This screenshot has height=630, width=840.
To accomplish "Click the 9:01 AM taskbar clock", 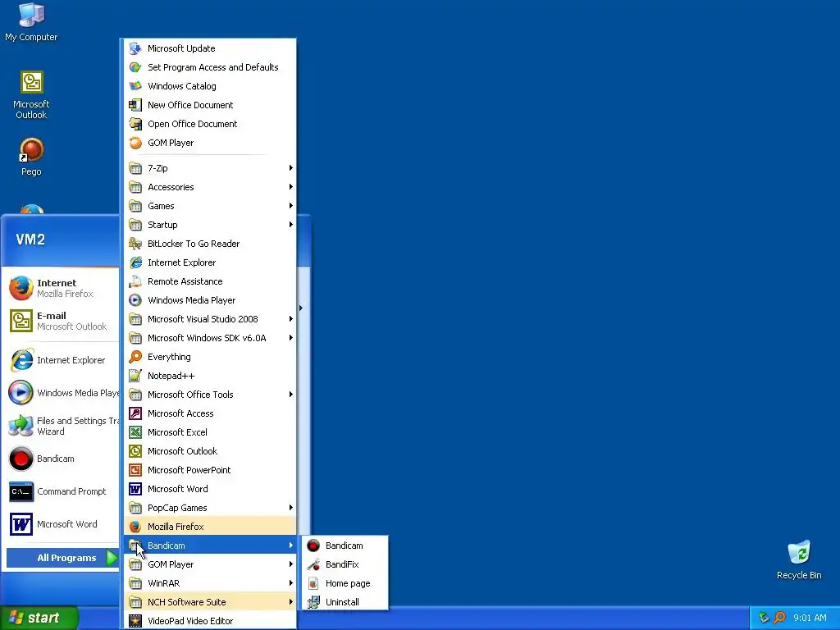I will click(x=810, y=618).
